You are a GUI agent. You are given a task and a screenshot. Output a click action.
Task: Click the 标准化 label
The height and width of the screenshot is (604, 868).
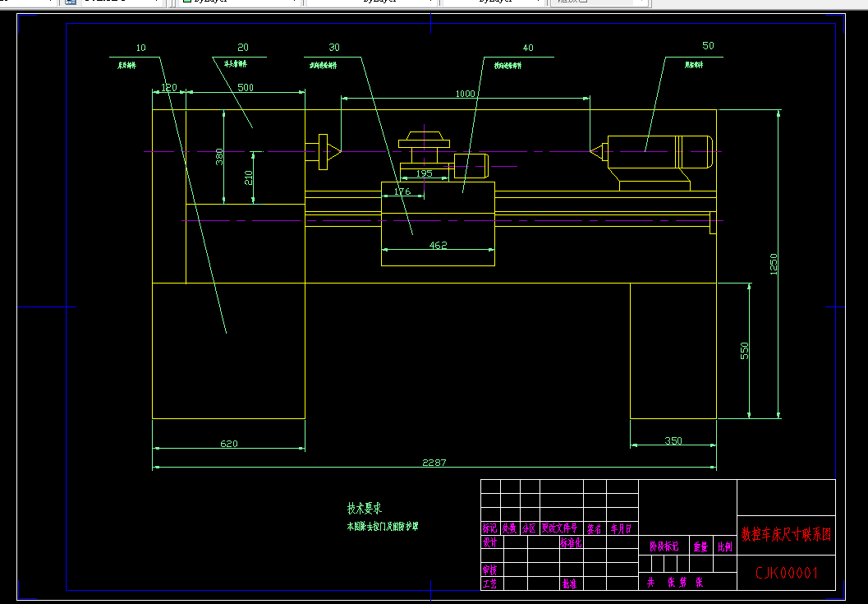tap(572, 543)
